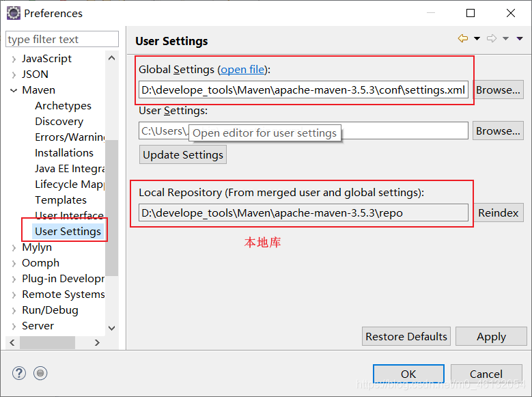This screenshot has width=532, height=397.
Task: Expand the Server tree node
Action: coord(14,326)
